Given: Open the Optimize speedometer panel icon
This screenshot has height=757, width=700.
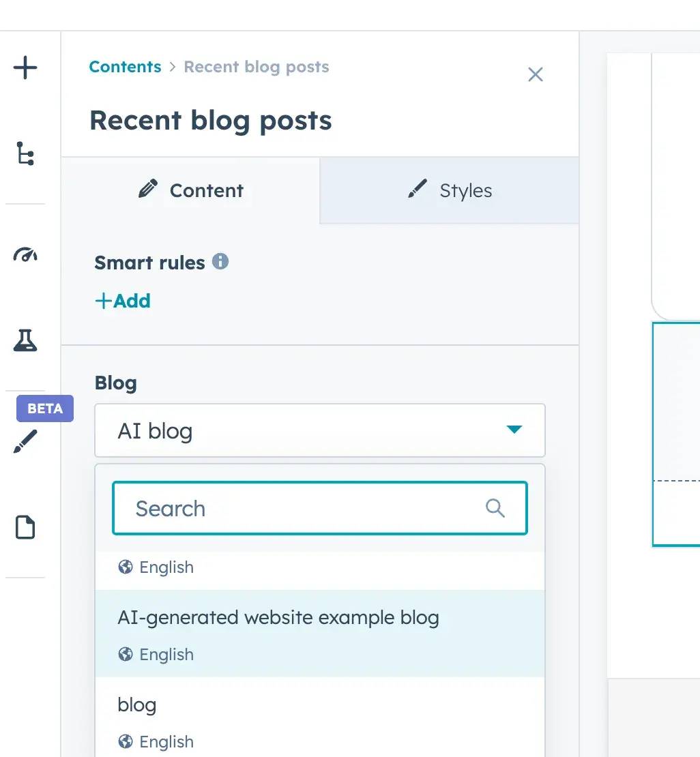Looking at the screenshot, I should pyautogui.click(x=25, y=254).
